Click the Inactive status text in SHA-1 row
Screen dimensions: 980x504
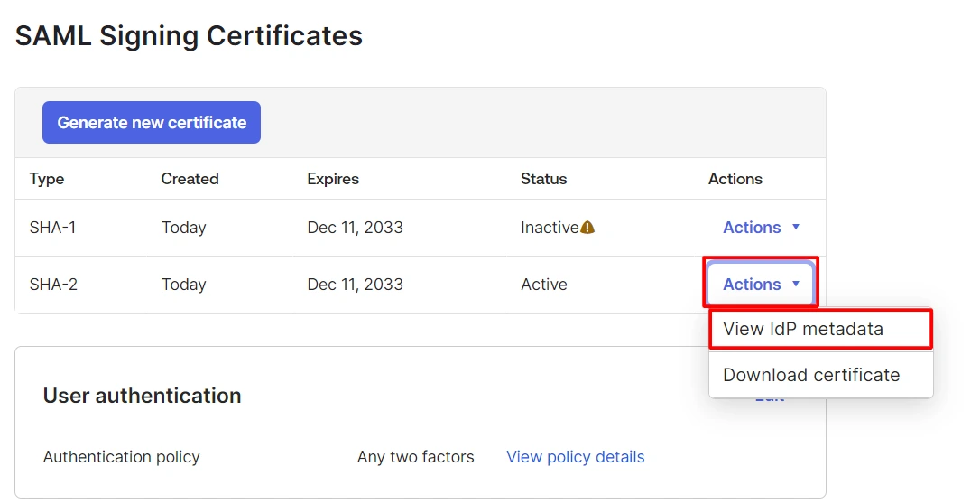[x=550, y=228]
